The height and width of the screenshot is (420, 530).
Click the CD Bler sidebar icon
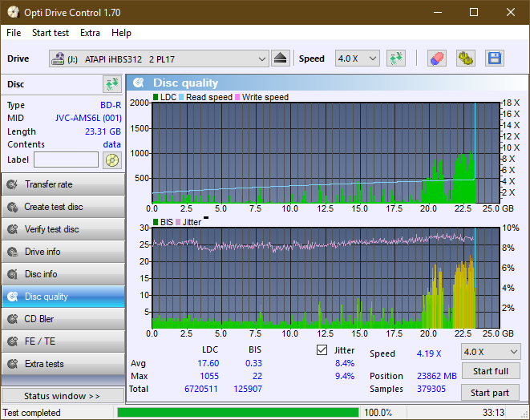(x=13, y=319)
